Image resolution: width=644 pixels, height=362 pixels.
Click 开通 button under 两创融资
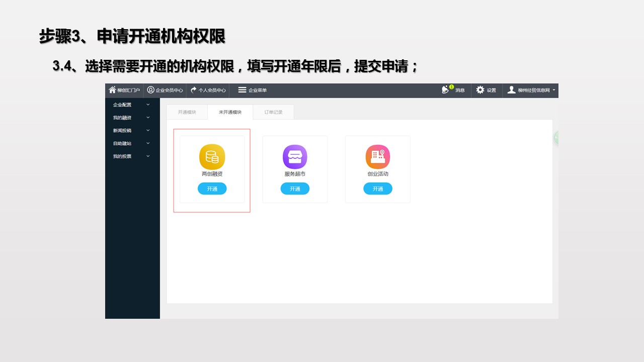pyautogui.click(x=212, y=189)
